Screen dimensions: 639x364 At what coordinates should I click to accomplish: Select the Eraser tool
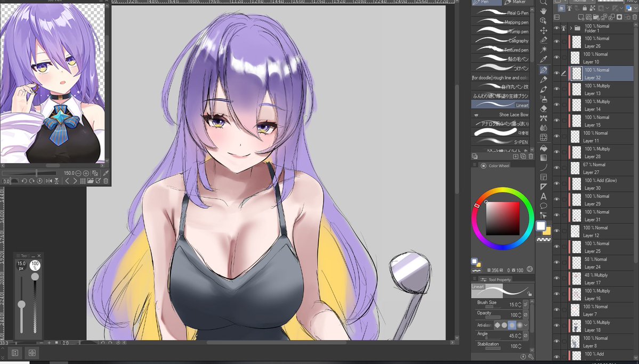(543, 109)
